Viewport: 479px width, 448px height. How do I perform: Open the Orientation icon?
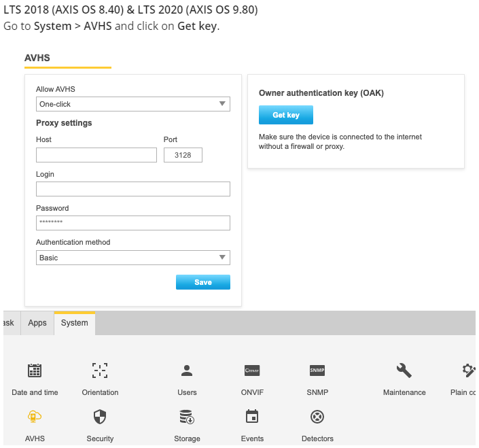click(100, 371)
